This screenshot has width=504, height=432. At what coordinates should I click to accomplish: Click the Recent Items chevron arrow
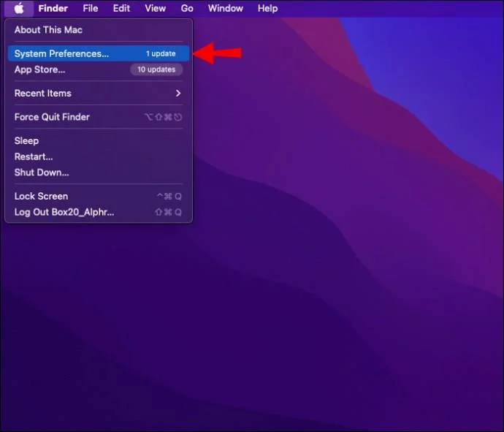click(x=178, y=94)
